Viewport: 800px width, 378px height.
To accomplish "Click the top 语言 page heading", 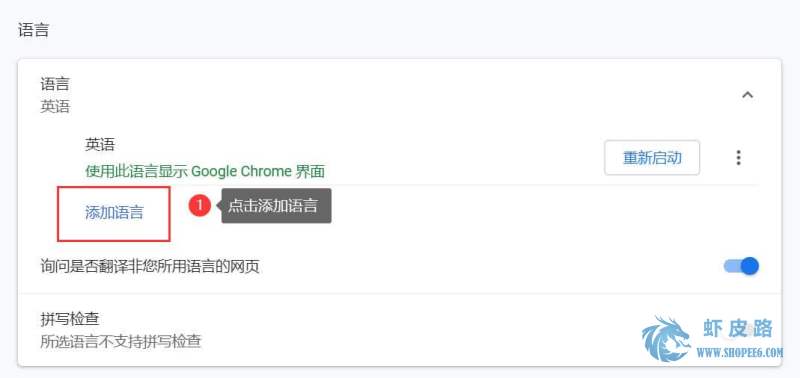I will click(x=34, y=30).
